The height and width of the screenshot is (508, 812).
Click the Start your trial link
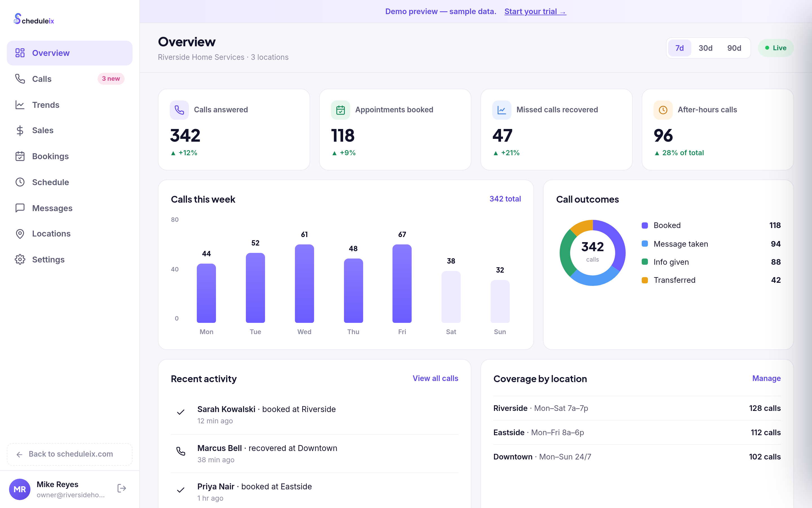(535, 11)
